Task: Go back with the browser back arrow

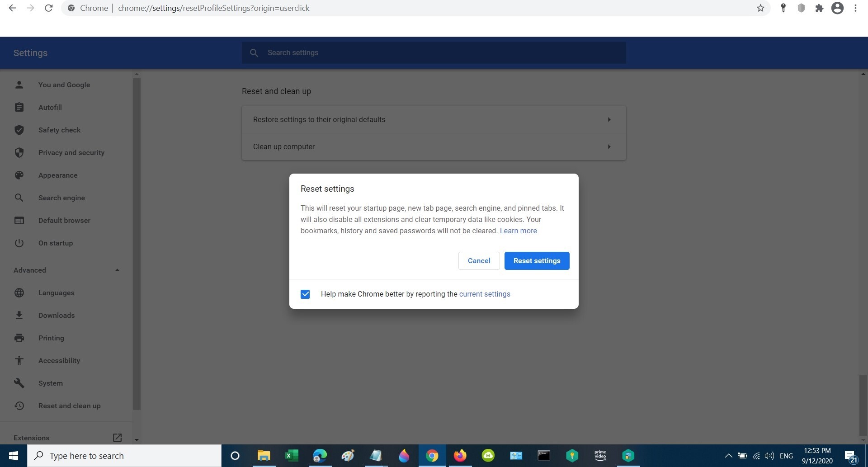Action: point(13,8)
